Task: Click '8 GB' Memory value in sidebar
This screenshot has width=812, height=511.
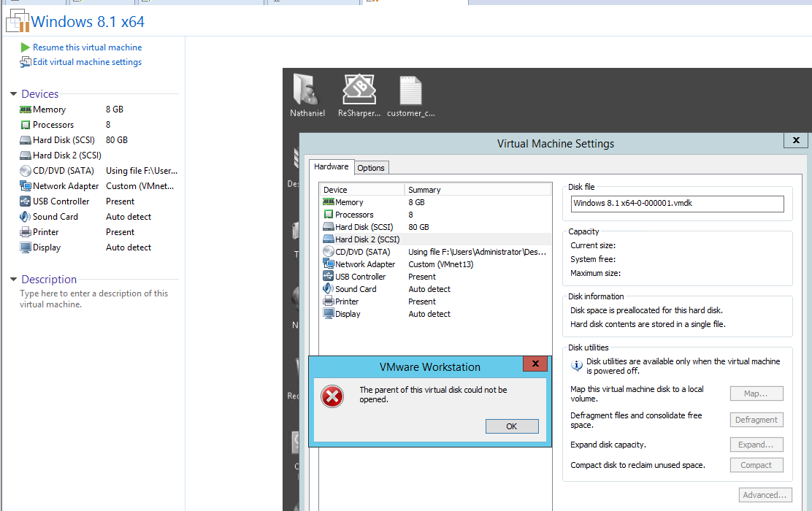Action: [115, 109]
